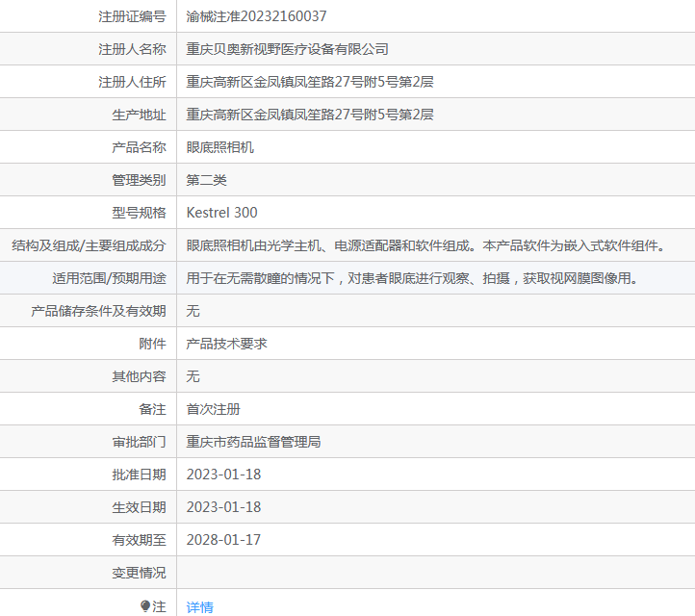Screen dimensions: 695x616
Task: Click the 第二类 management category value
Action: pos(207,180)
